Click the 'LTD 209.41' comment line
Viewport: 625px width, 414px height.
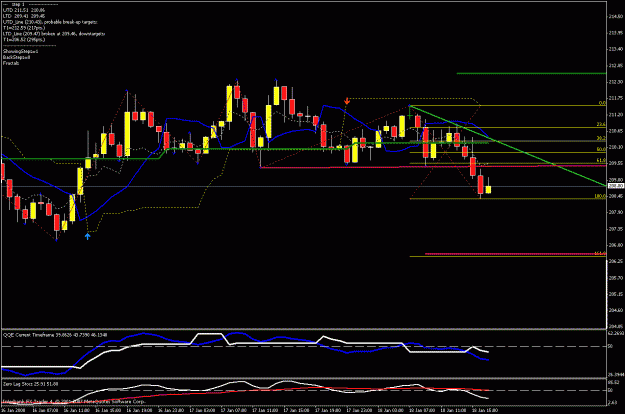click(x=24, y=16)
